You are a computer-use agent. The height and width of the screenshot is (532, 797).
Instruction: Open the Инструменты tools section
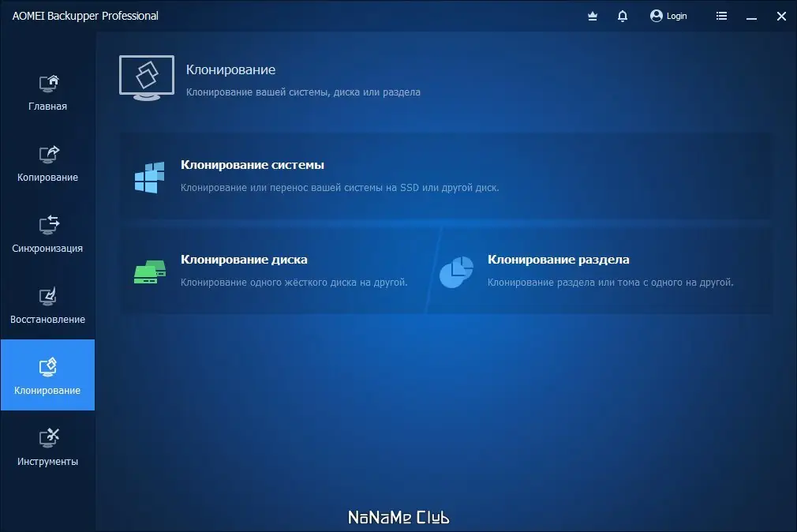point(47,440)
